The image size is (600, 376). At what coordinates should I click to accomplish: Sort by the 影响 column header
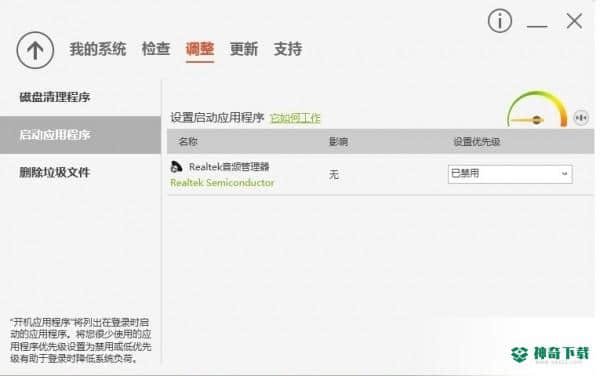coord(338,142)
